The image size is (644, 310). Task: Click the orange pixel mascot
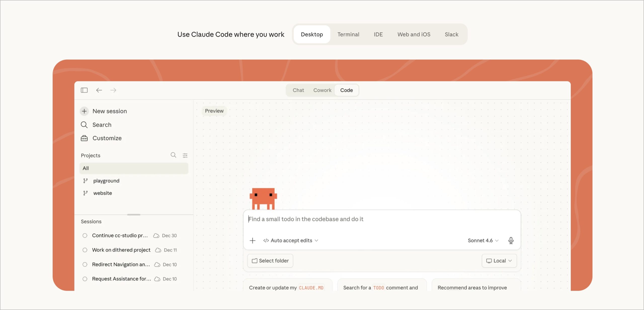tap(263, 198)
